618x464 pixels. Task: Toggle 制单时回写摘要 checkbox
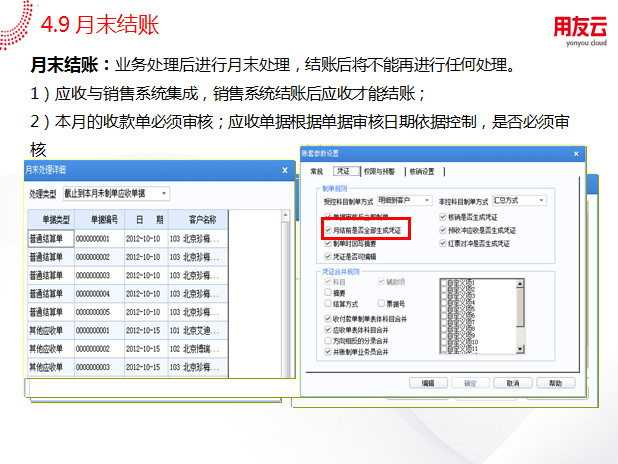coord(328,244)
